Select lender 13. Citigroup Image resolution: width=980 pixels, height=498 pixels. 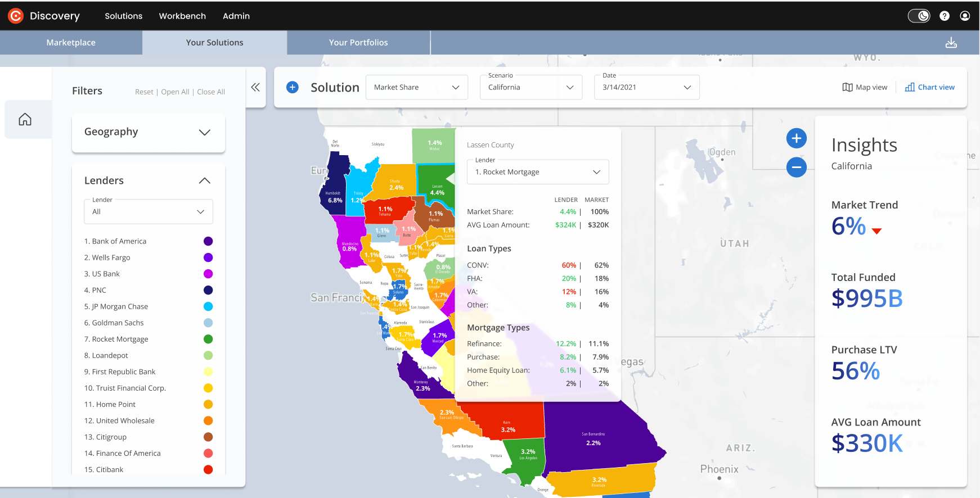105,437
